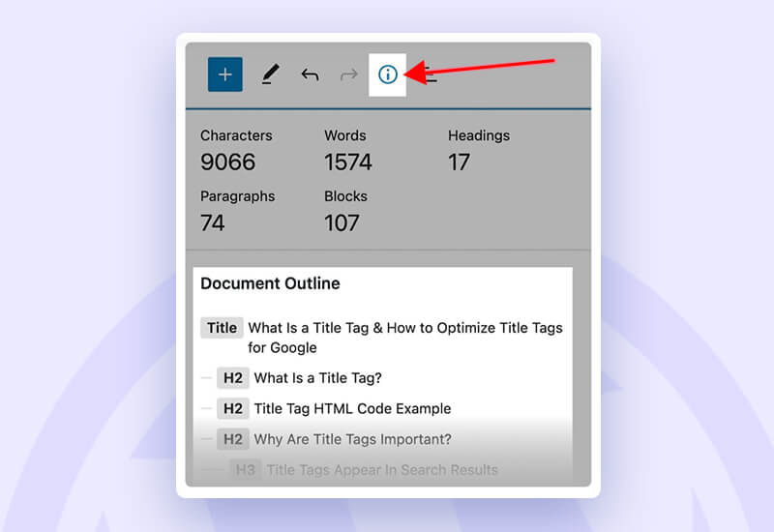Select the Headings count 17

coord(459,163)
